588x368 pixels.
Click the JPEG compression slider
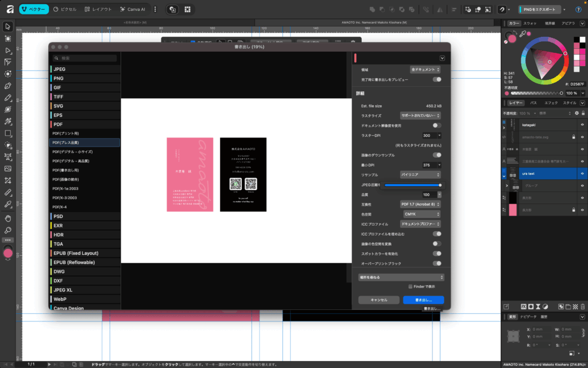point(412,185)
